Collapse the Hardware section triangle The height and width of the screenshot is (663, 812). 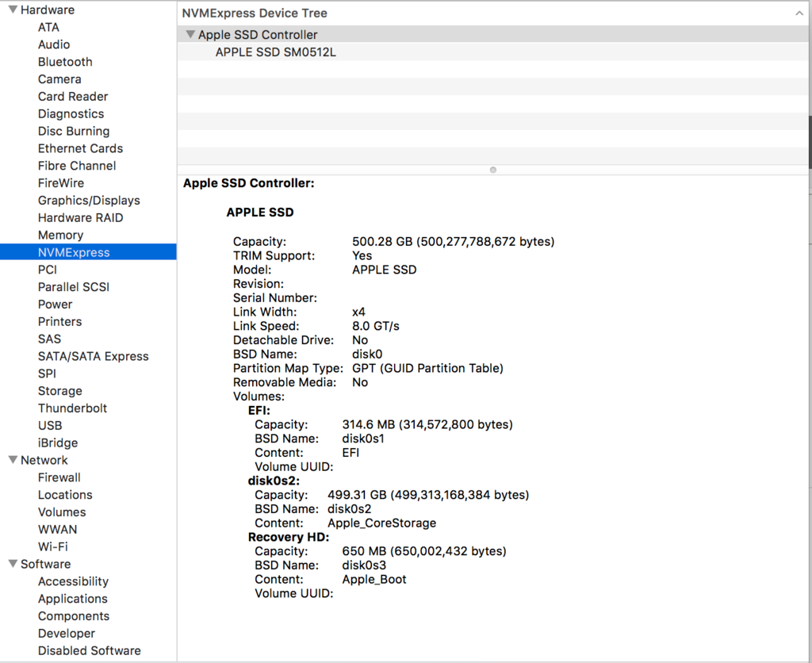click(x=13, y=10)
